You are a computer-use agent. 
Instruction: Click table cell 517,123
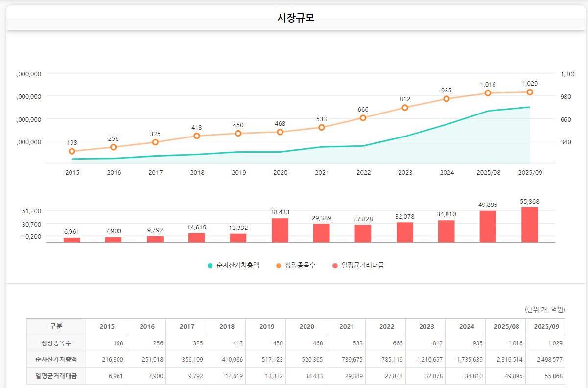[x=266, y=360]
